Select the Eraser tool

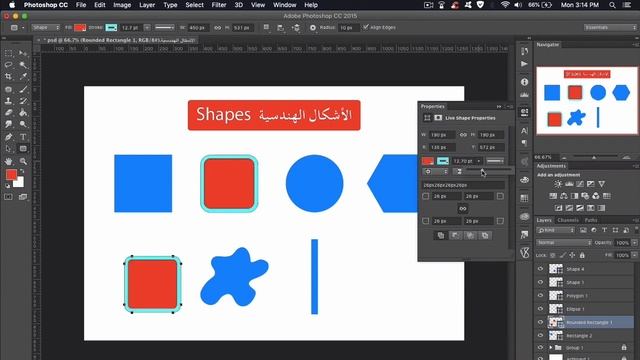[x=9, y=113]
